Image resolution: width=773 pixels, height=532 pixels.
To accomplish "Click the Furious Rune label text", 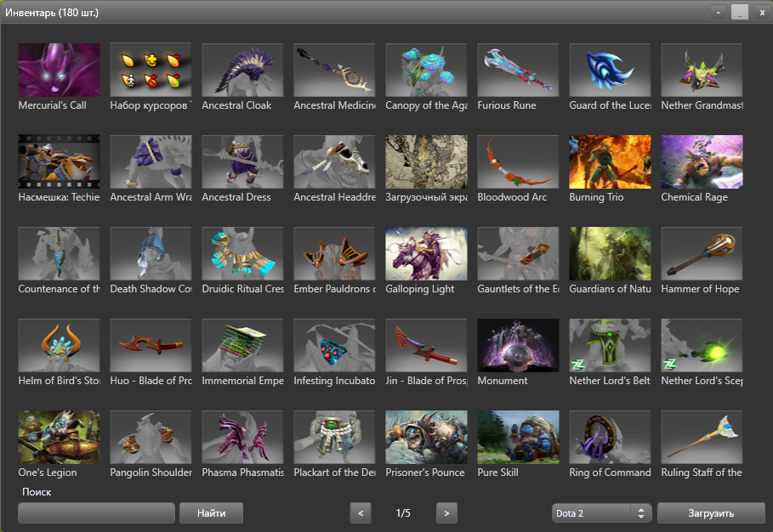I will click(x=507, y=105).
